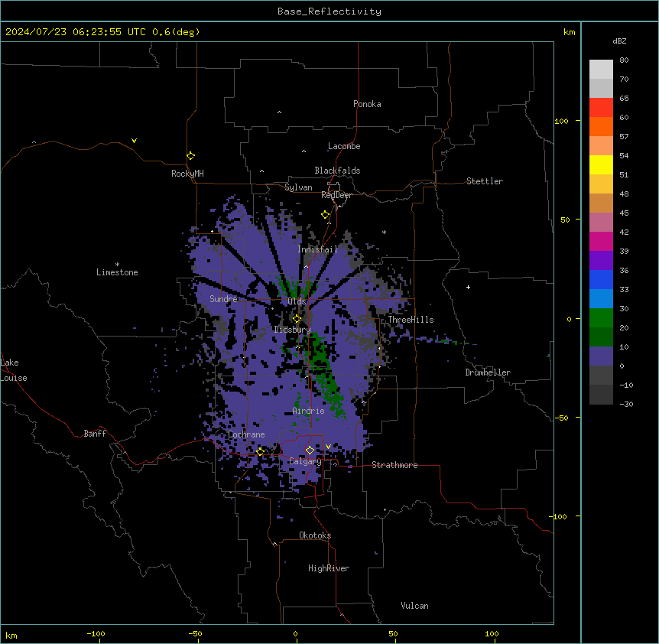
Task: Click the yellow diamond marker above Calgary label
Action: pyautogui.click(x=310, y=450)
